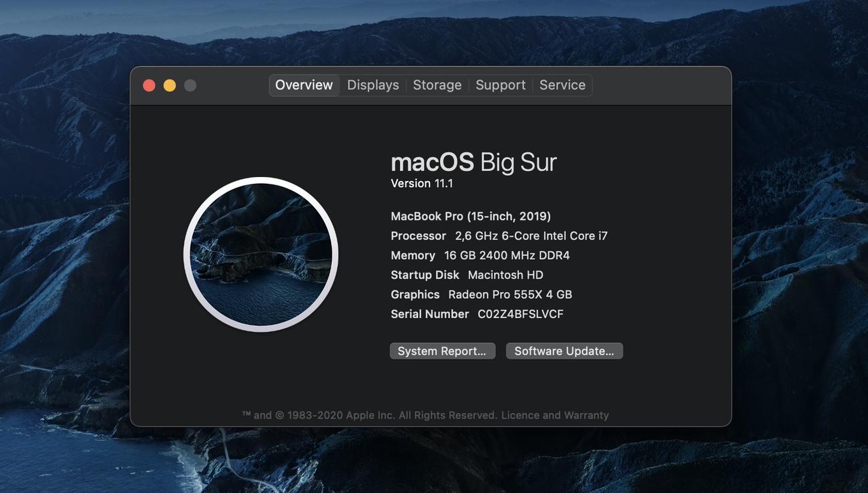Click the Serial Number label
868x493 pixels.
(x=430, y=314)
